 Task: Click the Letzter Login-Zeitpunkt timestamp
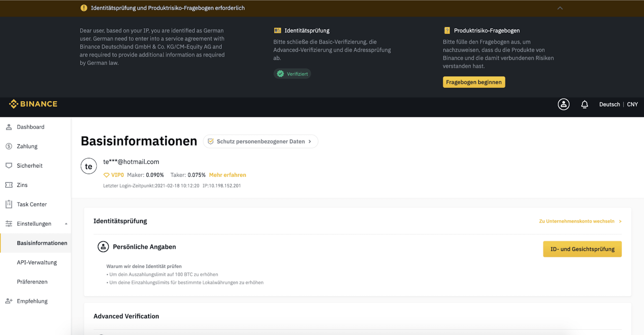151,186
